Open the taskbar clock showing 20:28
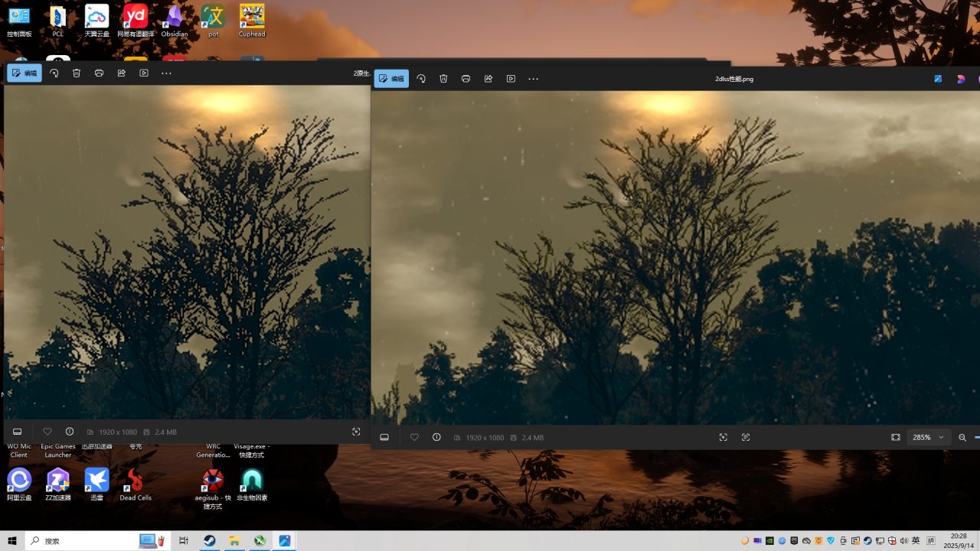The height and width of the screenshot is (551, 980). (x=957, y=541)
